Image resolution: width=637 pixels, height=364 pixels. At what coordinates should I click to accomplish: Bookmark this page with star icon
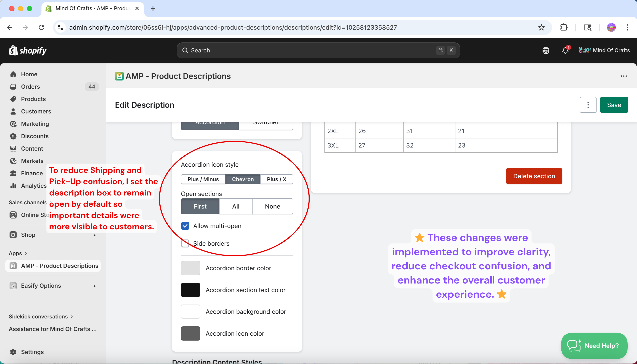[541, 27]
